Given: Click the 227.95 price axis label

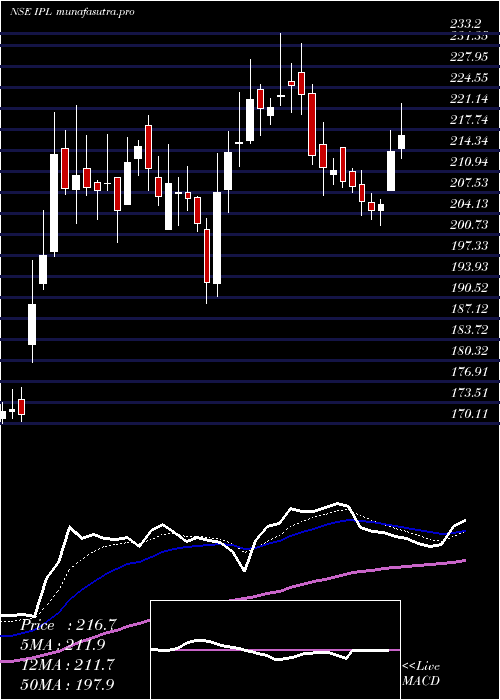Looking at the screenshot, I should 469,58.
